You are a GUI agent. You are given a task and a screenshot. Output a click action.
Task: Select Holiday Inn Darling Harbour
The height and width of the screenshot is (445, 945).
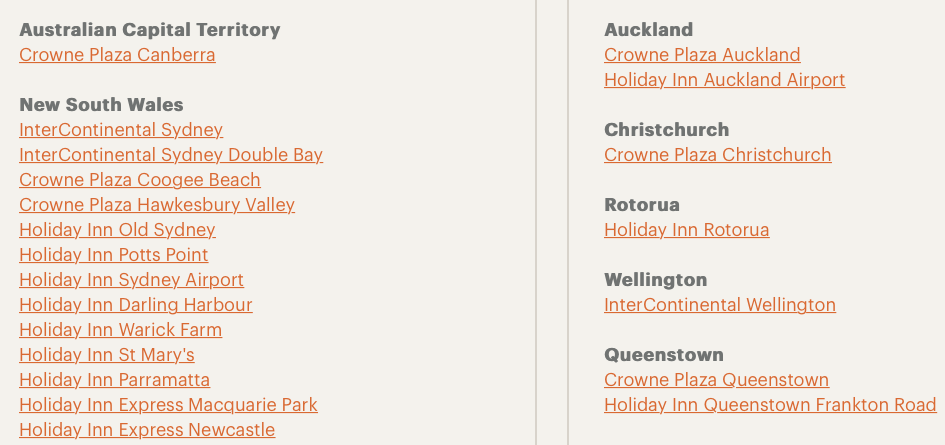pos(136,305)
